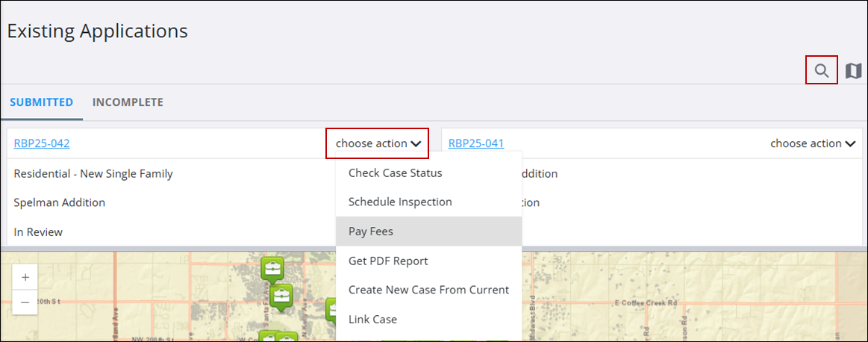Zoom out on the map

pos(25,302)
